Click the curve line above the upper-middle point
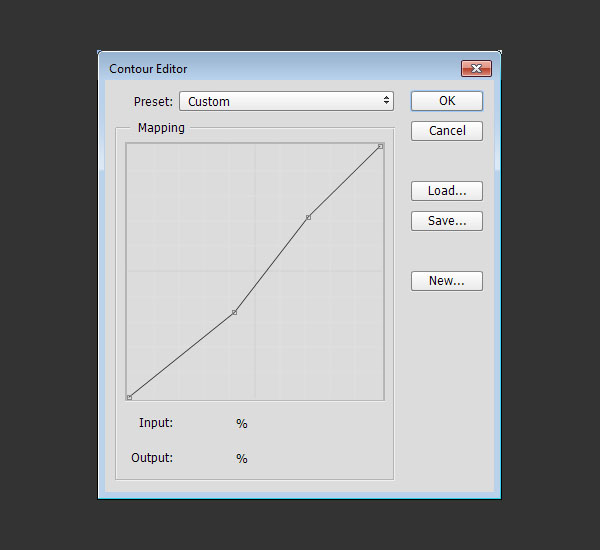The height and width of the screenshot is (550, 600). (345, 181)
